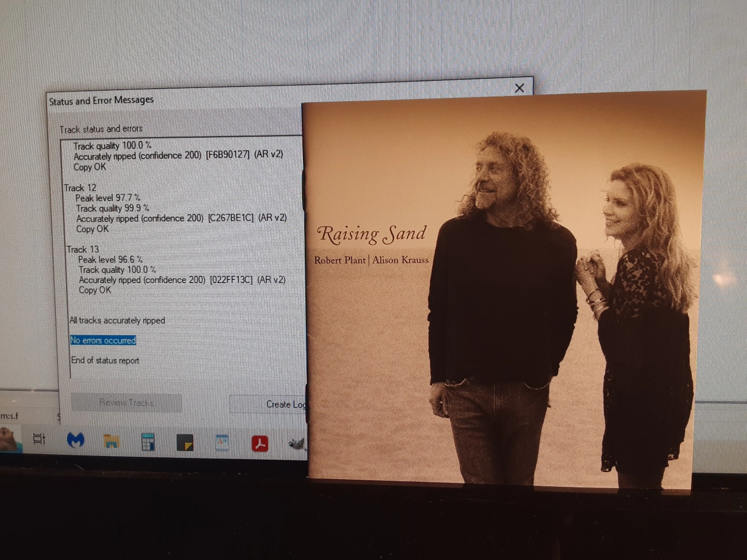Click Track 12 'Peak level 97.7 %' line
Image resolution: width=747 pixels, height=560 pixels.
pyautogui.click(x=108, y=198)
